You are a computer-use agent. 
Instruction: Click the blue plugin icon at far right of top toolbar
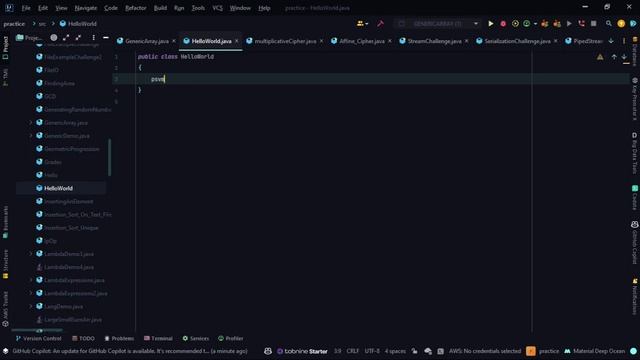click(633, 24)
